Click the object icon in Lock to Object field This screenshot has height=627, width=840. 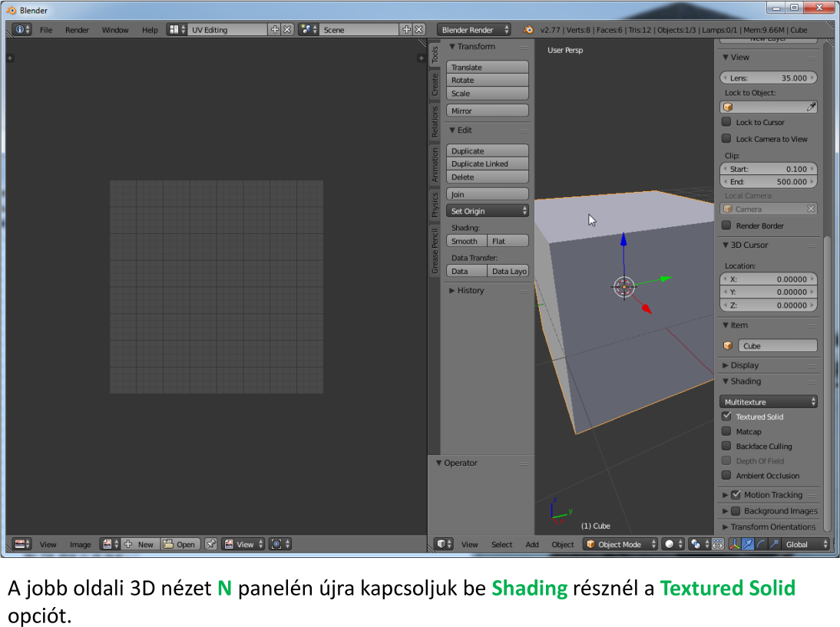tap(728, 107)
